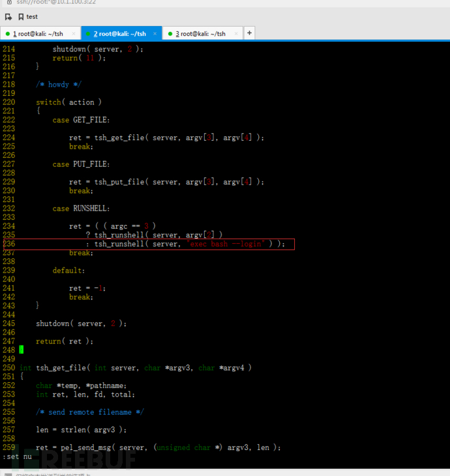Close the active second root@kali tab

[x=155, y=34]
